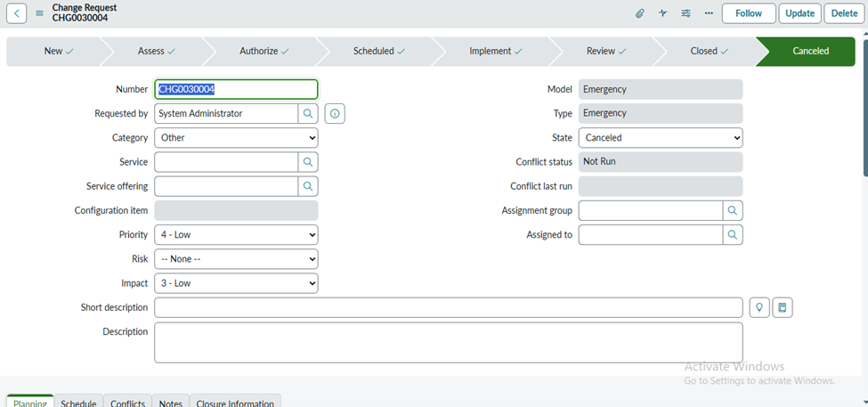
Task: Click the personalize form settings icon
Action: coord(685,13)
